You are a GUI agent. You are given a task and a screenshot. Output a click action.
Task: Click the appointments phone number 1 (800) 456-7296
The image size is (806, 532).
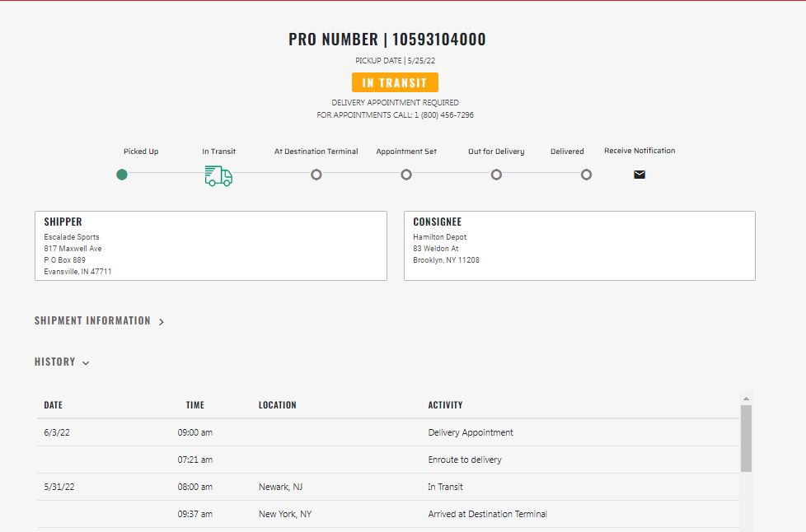tap(444, 115)
